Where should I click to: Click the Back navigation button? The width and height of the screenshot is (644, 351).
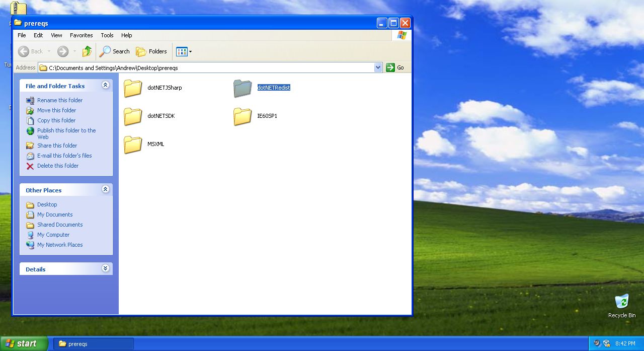(x=31, y=51)
